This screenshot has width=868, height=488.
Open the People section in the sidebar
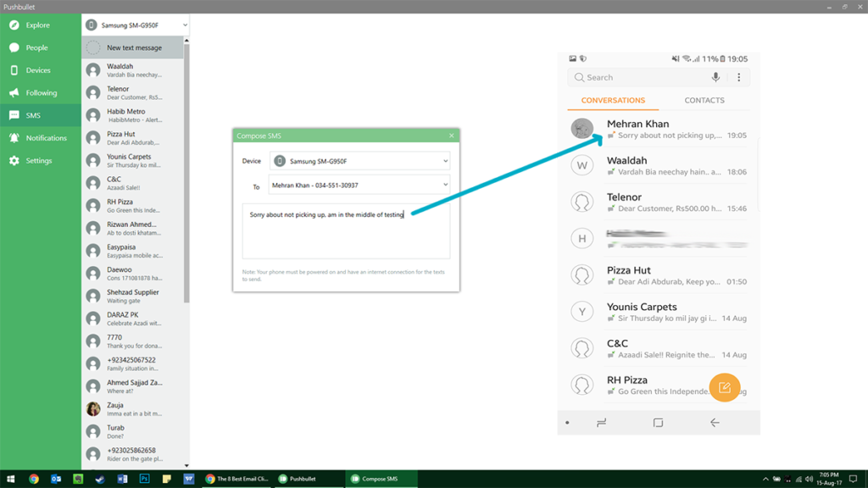(x=34, y=47)
